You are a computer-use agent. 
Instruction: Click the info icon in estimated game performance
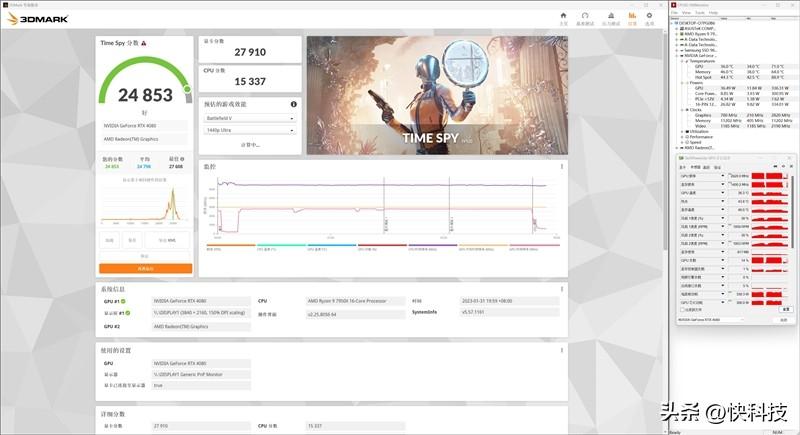(293, 104)
